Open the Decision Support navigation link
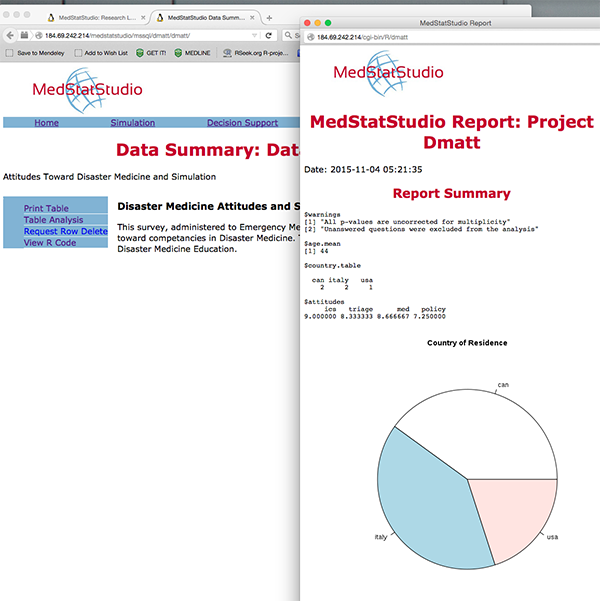600x601 pixels. pos(242,123)
